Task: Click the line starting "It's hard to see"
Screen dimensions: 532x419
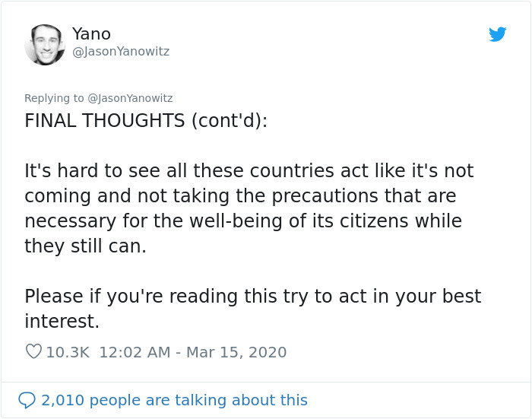Action: pyautogui.click(x=249, y=171)
